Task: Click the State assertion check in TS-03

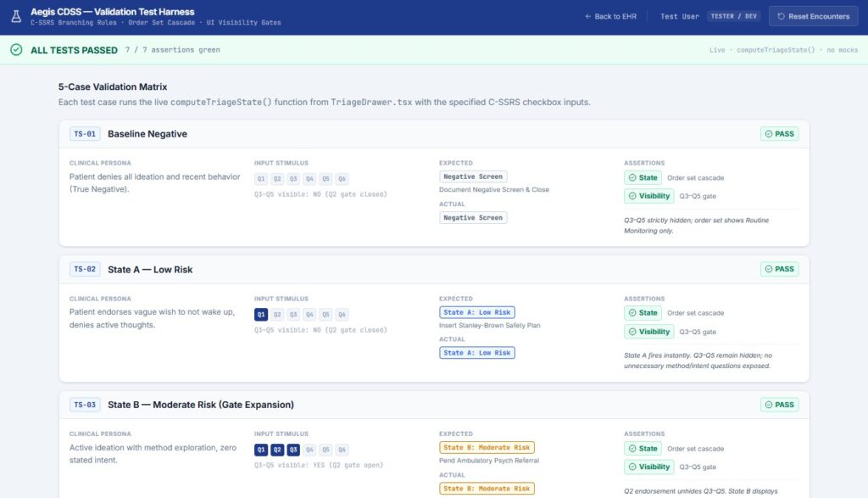Action: (x=643, y=449)
